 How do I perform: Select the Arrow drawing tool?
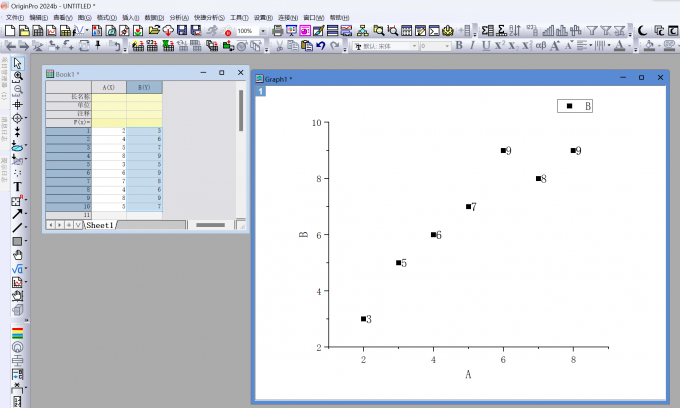(x=17, y=214)
